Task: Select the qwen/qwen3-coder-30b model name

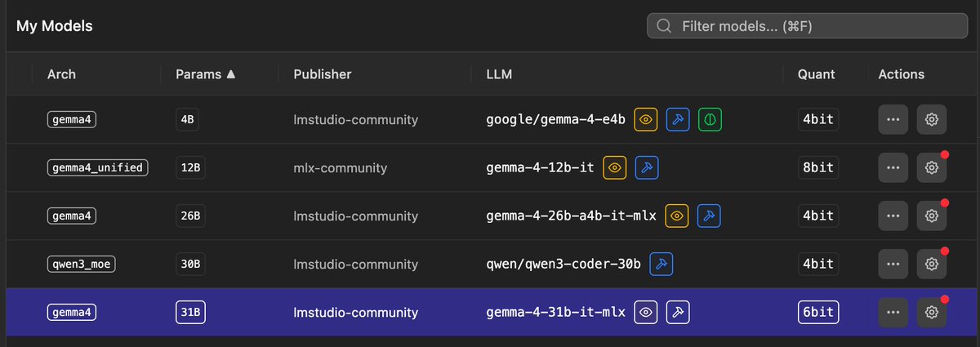Action: (563, 264)
